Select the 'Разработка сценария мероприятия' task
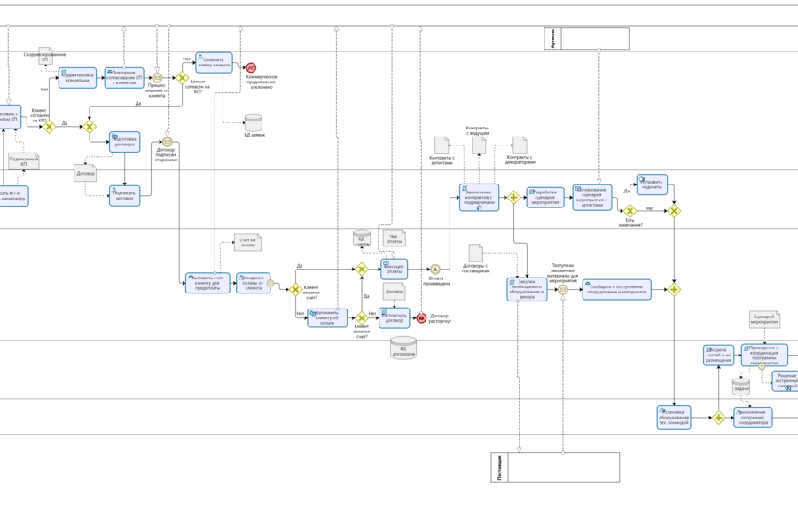The height and width of the screenshot is (532, 798). coord(545,198)
